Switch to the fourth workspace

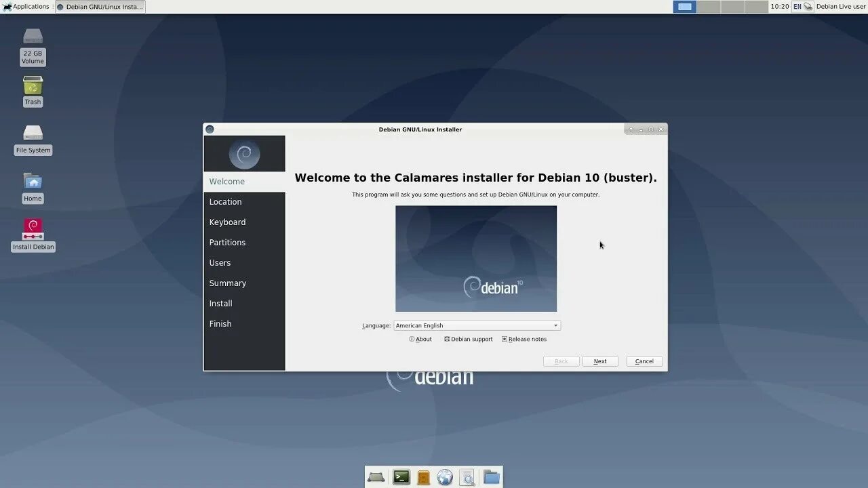click(x=756, y=7)
